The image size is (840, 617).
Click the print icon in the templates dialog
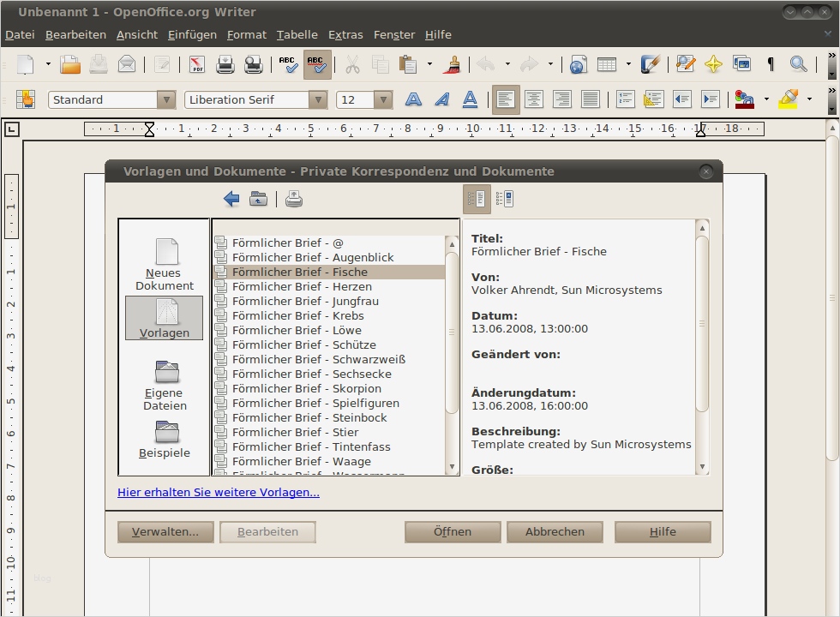294,199
